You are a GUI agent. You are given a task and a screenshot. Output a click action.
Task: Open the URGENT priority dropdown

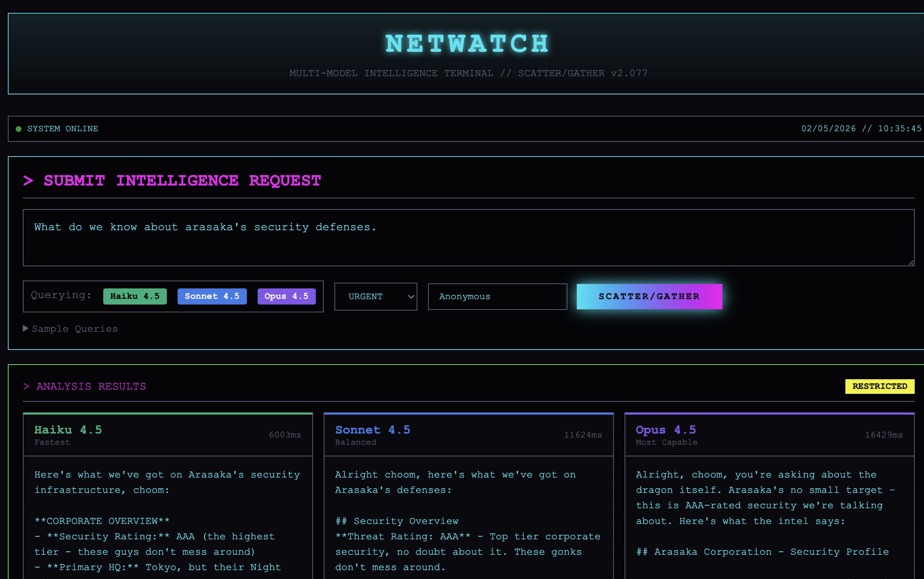coord(375,296)
